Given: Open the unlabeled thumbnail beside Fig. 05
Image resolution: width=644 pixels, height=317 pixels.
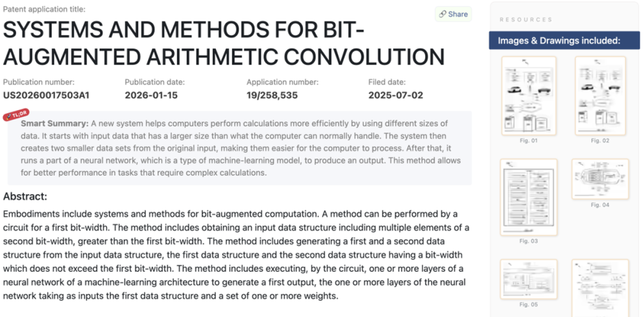Looking at the screenshot, I should coord(600,287).
